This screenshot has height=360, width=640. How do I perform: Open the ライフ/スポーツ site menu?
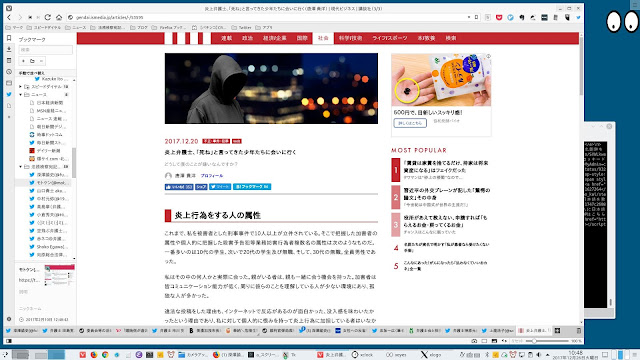[389, 38]
